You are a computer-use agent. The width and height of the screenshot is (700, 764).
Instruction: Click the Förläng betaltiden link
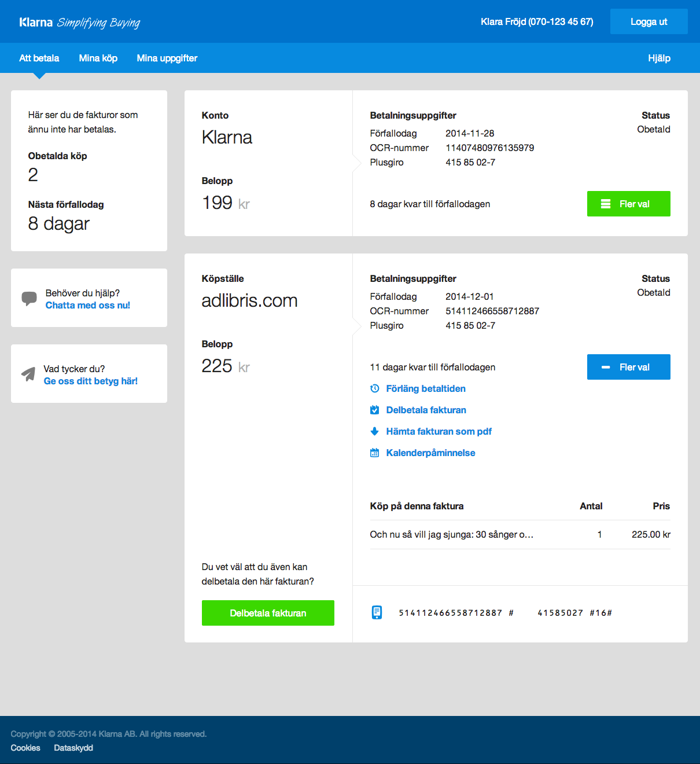point(426,388)
